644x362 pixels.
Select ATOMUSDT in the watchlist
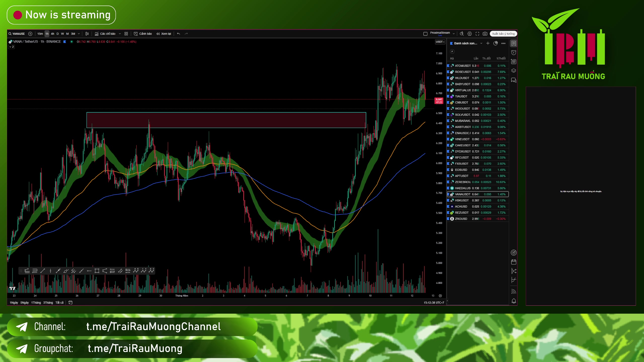[x=478, y=66]
